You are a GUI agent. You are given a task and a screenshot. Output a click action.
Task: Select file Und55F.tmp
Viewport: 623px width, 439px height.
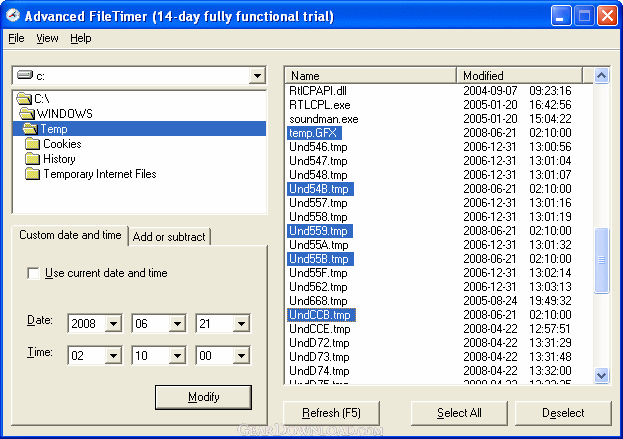coord(318,273)
